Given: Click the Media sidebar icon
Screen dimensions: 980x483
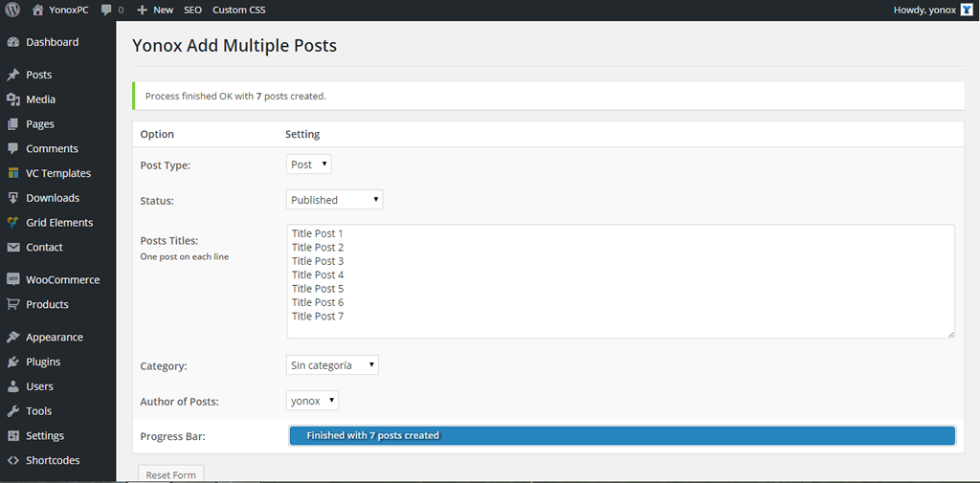Looking at the screenshot, I should [x=13, y=99].
